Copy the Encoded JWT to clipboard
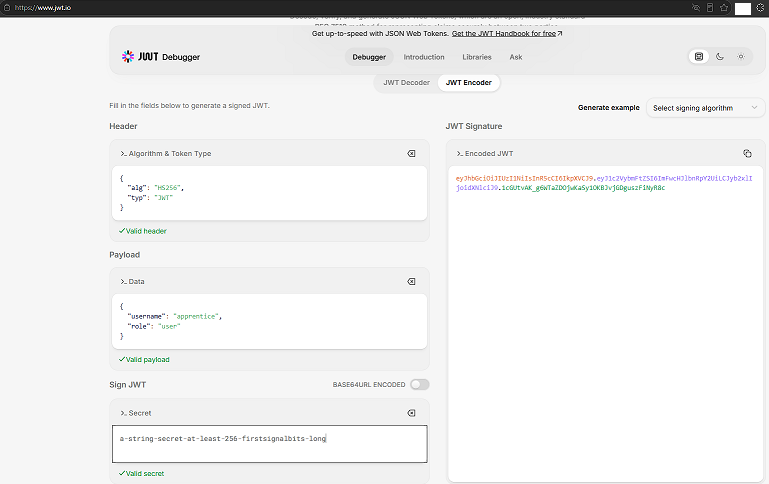The height and width of the screenshot is (484, 769). (747, 153)
